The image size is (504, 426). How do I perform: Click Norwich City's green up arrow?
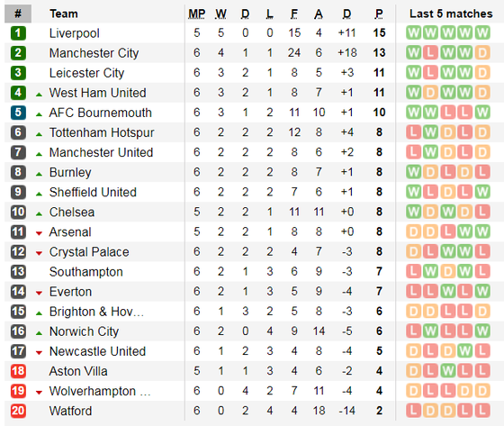tap(39, 333)
